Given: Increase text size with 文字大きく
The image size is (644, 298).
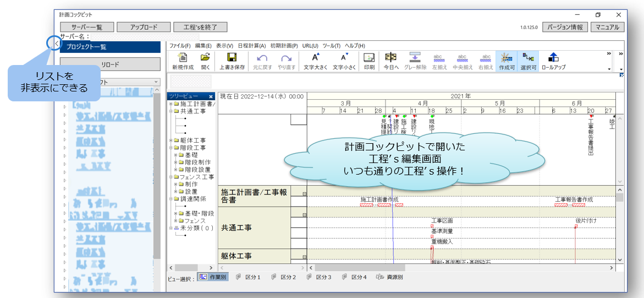Looking at the screenshot, I should [316, 61].
